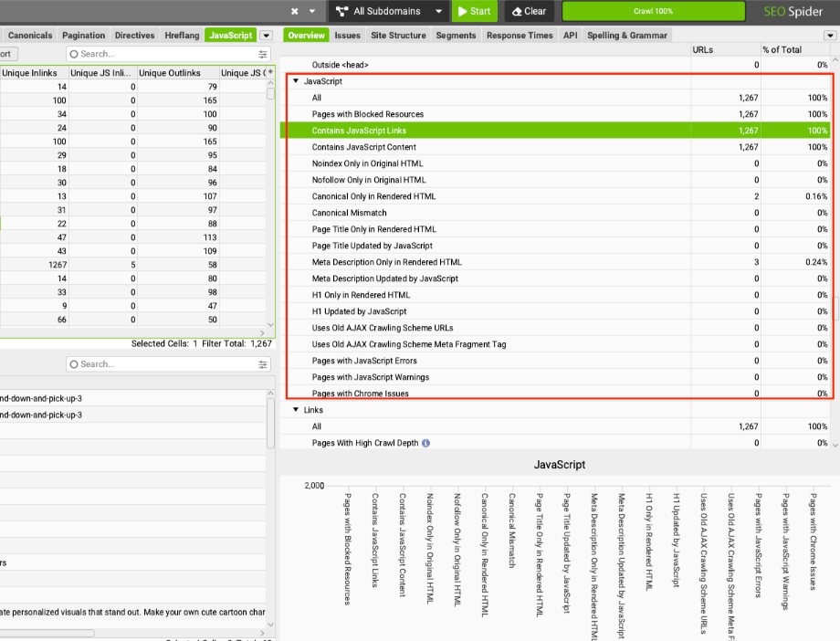Open the overflow arrow beside the JavaScript tab
The image size is (840, 641).
pos(265,35)
